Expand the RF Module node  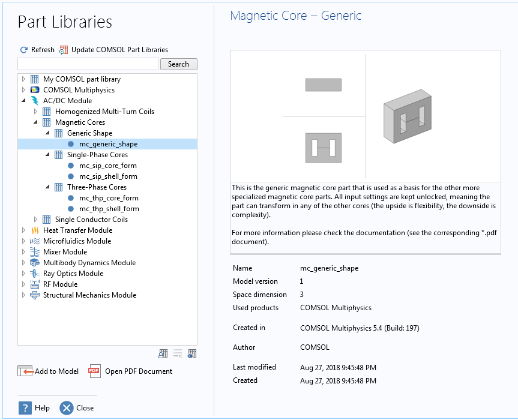coord(23,284)
